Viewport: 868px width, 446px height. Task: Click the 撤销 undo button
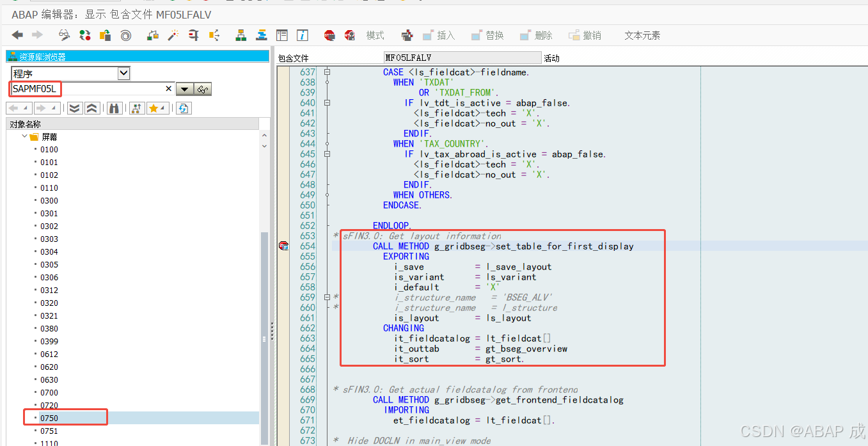pos(584,35)
